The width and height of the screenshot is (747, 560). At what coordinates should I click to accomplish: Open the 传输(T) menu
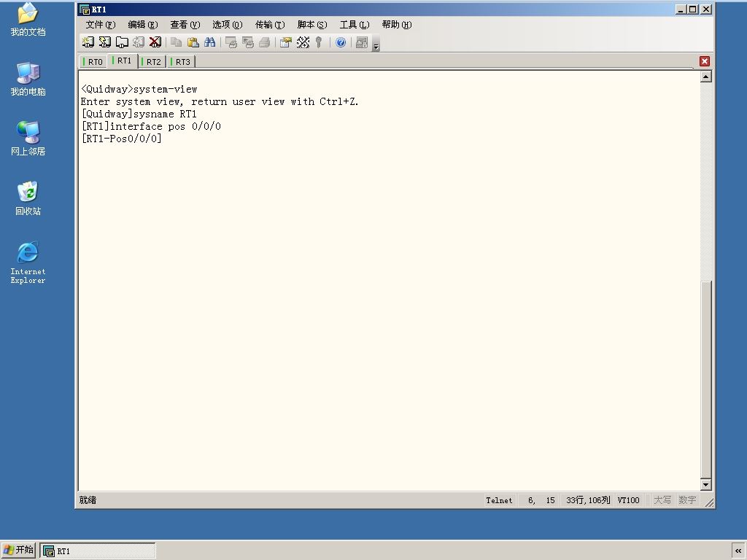click(270, 25)
